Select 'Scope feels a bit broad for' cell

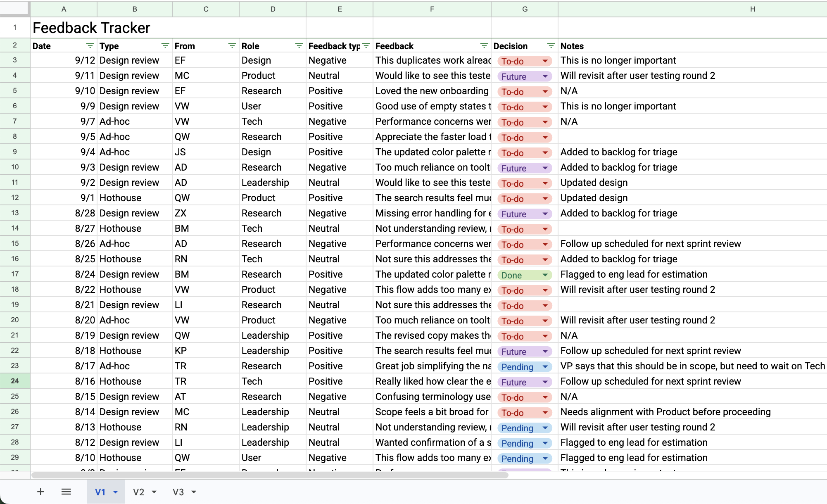(x=432, y=411)
